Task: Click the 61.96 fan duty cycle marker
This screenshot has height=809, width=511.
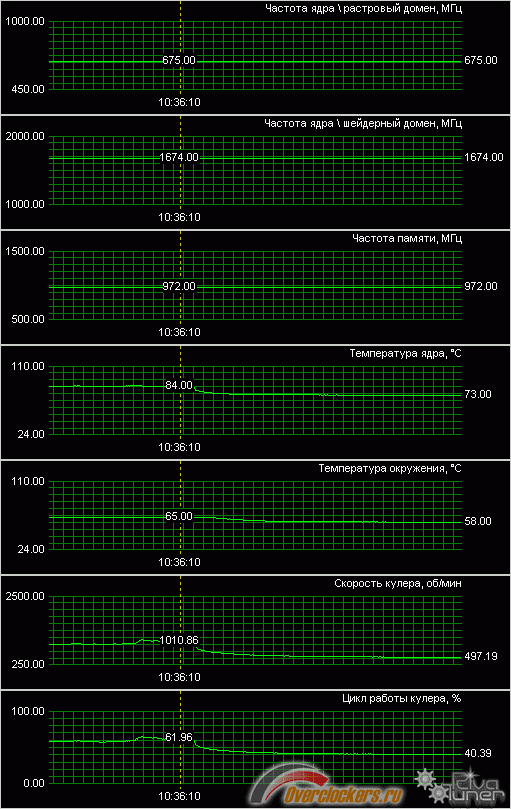Action: coord(179,737)
